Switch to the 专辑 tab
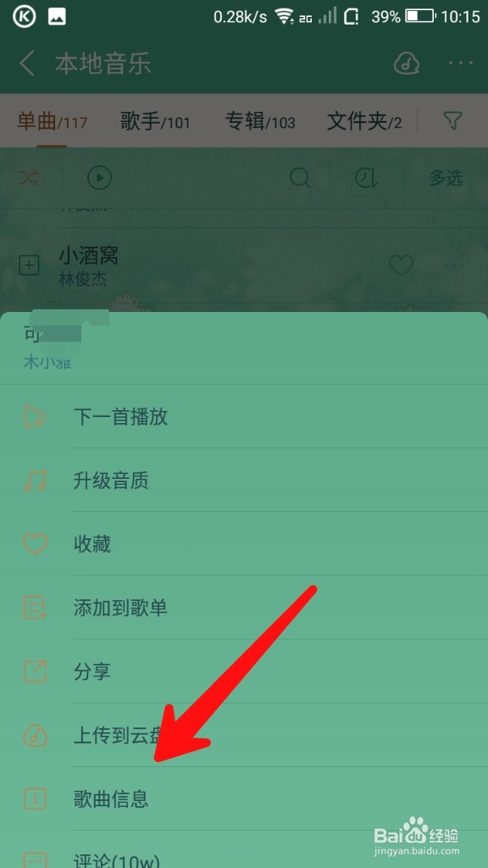Image resolution: width=488 pixels, height=868 pixels. [259, 120]
